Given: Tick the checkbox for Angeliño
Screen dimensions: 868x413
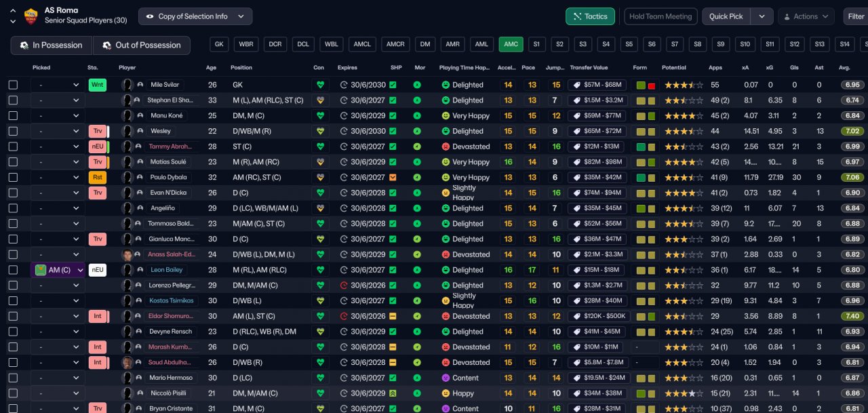Looking at the screenshot, I should (x=13, y=208).
